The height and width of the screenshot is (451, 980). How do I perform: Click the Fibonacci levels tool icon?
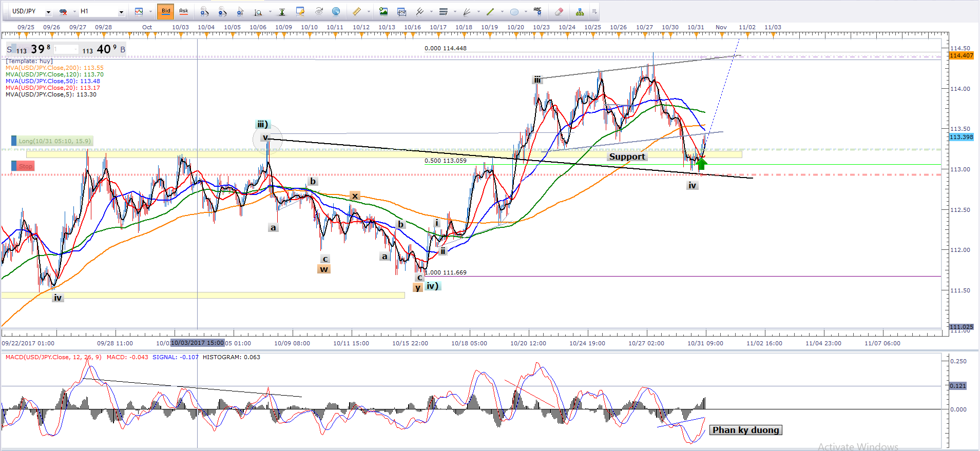[x=444, y=11]
